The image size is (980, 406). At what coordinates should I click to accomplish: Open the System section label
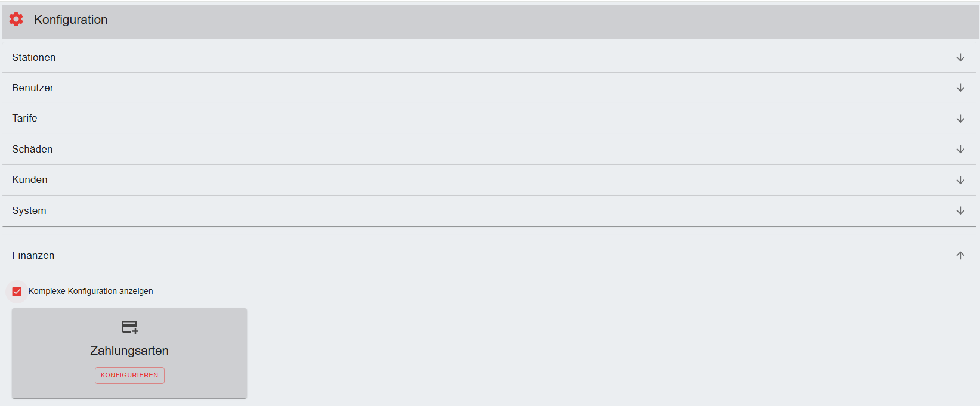click(29, 211)
